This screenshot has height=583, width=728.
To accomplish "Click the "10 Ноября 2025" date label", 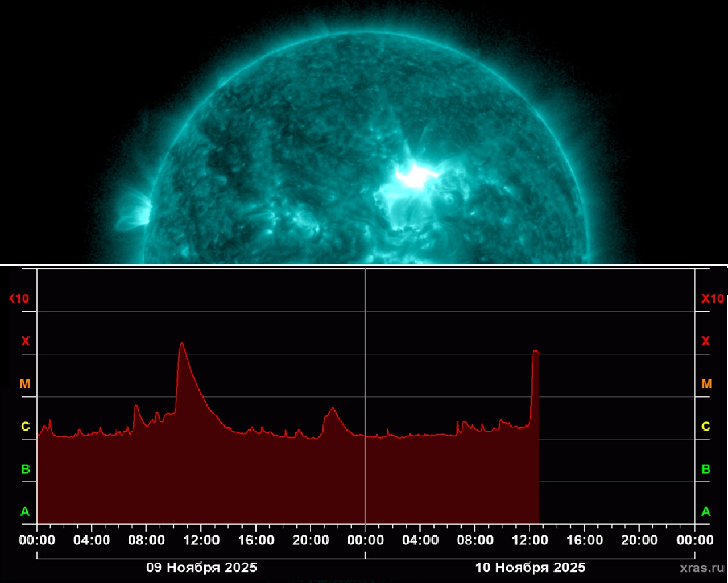I will point(530,568).
